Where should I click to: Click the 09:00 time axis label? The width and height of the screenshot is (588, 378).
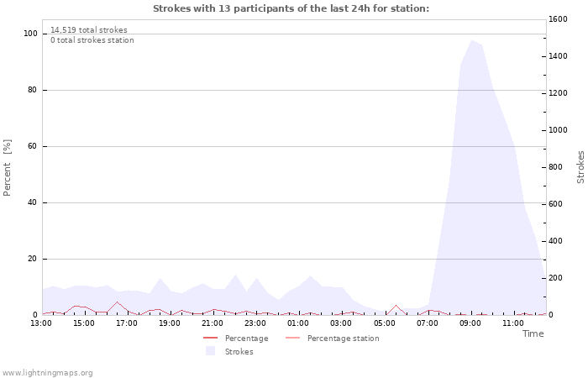coord(470,323)
